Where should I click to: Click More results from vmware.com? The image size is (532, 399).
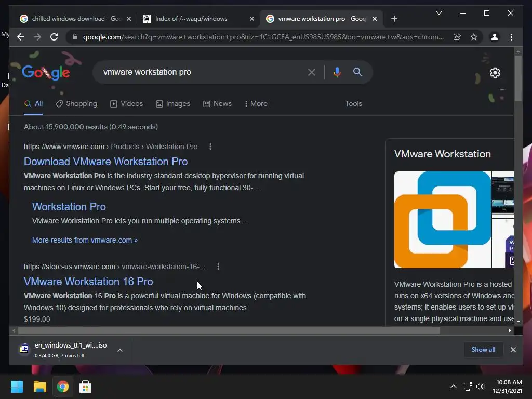pos(85,240)
